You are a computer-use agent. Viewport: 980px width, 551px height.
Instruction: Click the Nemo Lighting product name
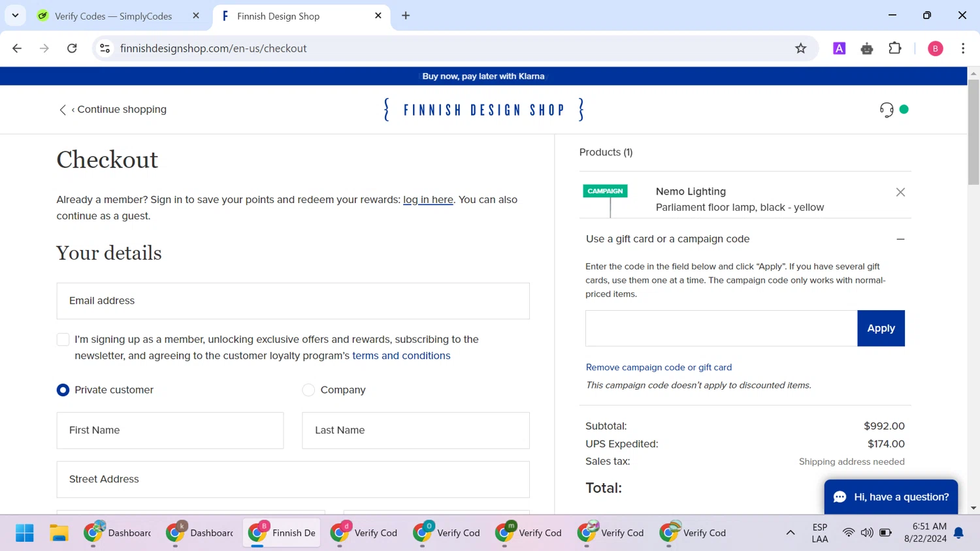(691, 191)
